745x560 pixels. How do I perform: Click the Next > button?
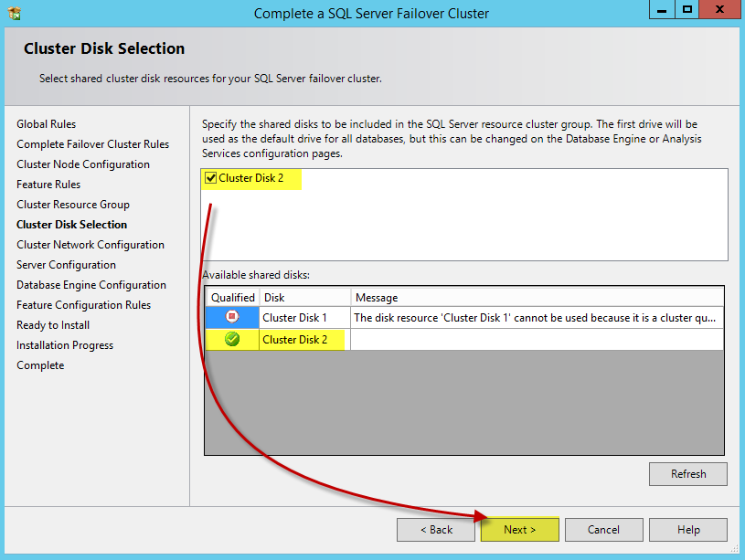(520, 530)
